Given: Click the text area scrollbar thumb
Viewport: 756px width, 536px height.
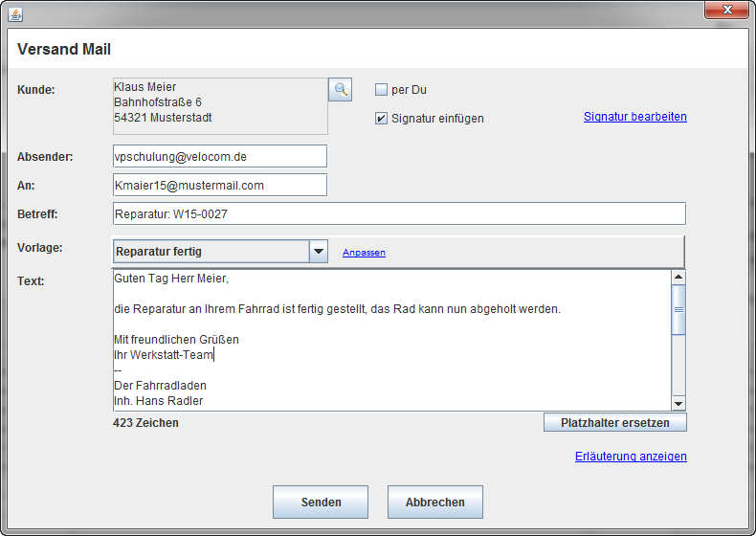Looking at the screenshot, I should (678, 310).
